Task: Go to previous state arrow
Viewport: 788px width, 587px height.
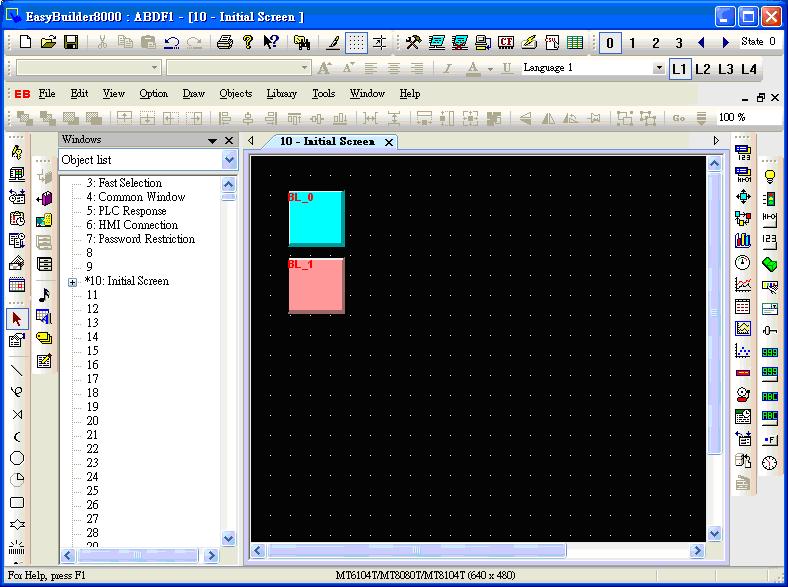Action: [x=702, y=43]
